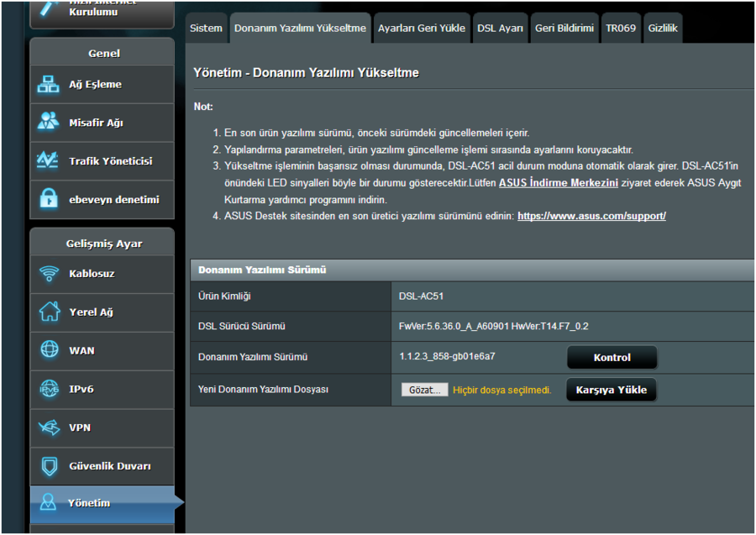Click the Yönetim user icon

(x=48, y=502)
